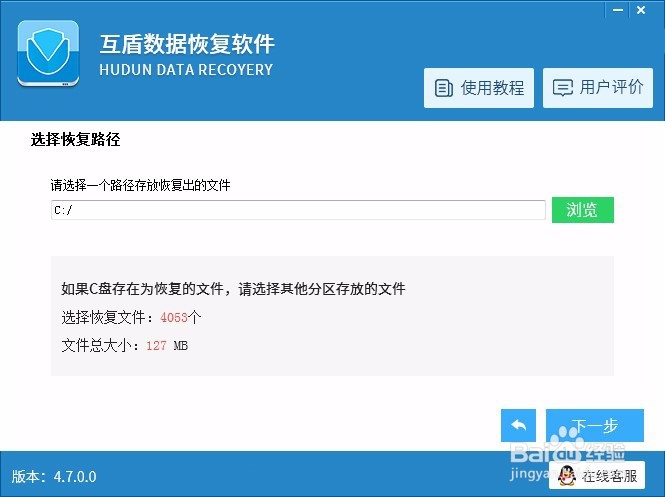Open 在线客服 online support chat
Screen dimensions: 665x497
[597, 476]
